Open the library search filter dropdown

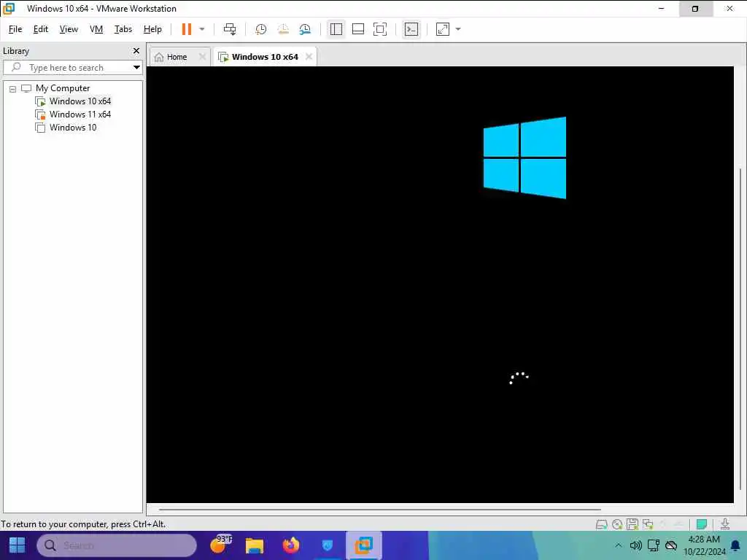[136, 67]
